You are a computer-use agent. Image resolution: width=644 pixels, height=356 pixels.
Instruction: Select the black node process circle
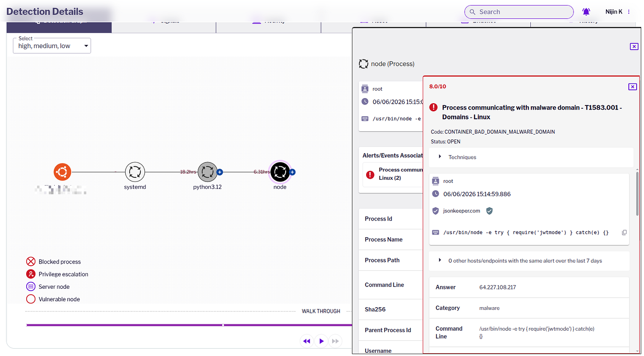pyautogui.click(x=280, y=172)
